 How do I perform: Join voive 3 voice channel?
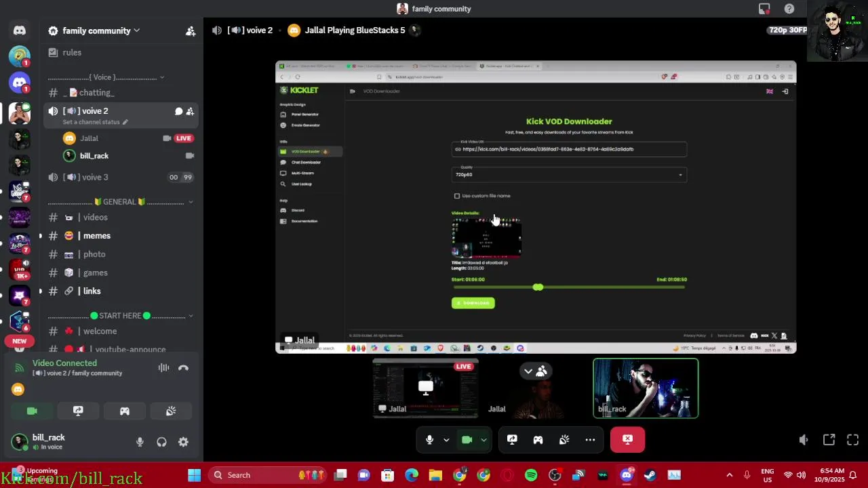coord(121,178)
